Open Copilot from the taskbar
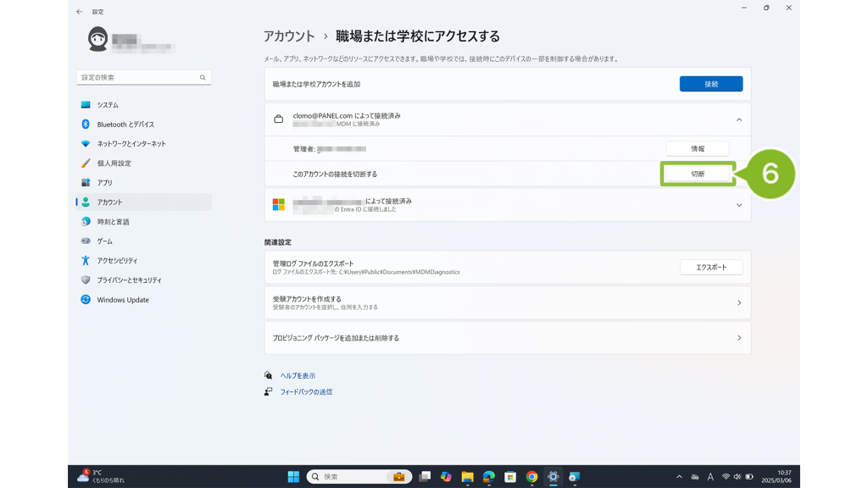Image resolution: width=868 pixels, height=488 pixels. pyautogui.click(x=446, y=476)
